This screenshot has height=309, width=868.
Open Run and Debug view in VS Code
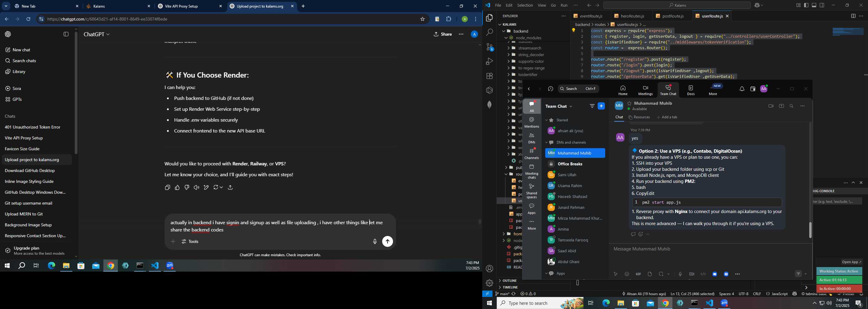489,61
